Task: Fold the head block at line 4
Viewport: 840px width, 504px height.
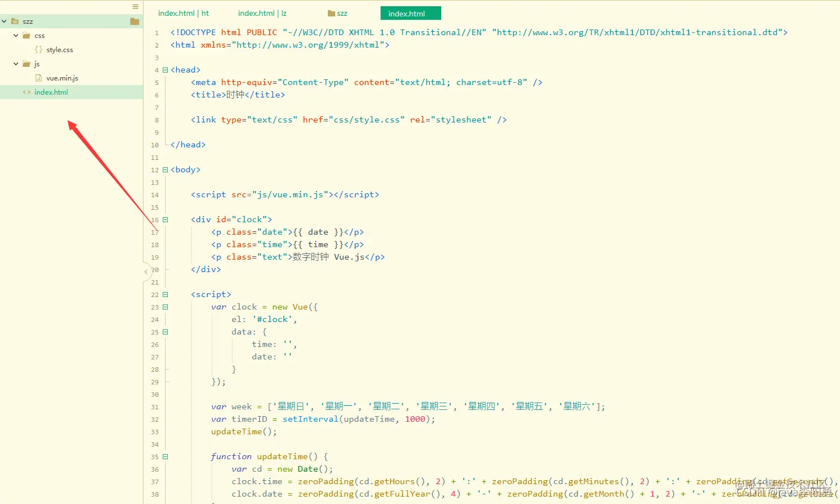Action: 166,70
